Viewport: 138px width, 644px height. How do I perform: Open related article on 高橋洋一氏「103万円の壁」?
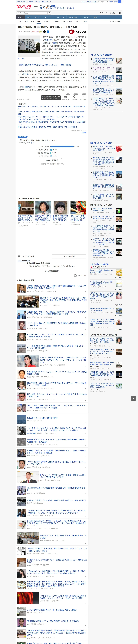(51, 108)
